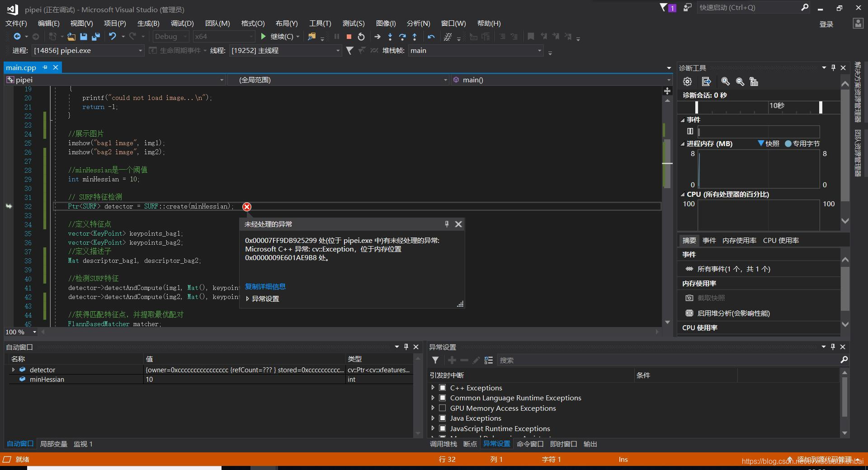The image size is (868, 470).
Task: Restart debugging with the circular arrow icon
Action: (361, 37)
